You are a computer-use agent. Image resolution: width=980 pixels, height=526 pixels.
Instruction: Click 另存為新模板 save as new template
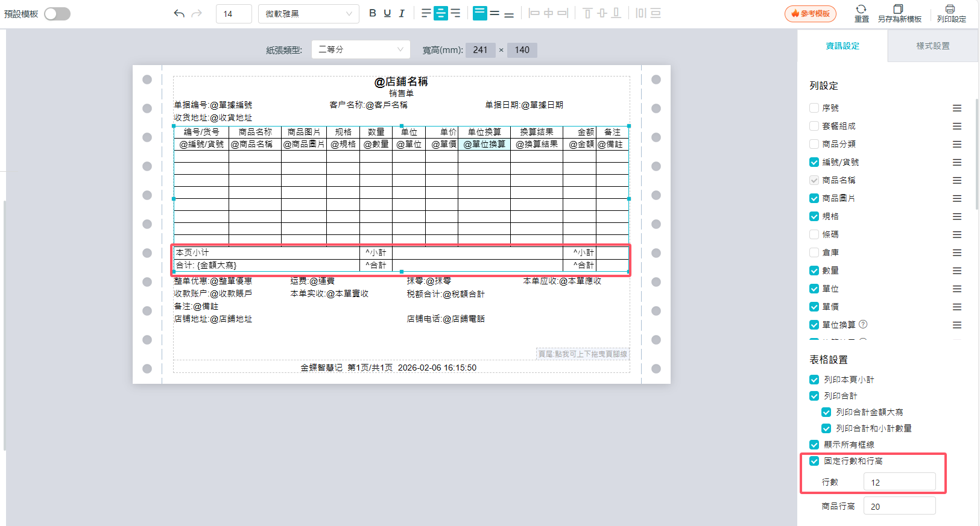click(899, 13)
